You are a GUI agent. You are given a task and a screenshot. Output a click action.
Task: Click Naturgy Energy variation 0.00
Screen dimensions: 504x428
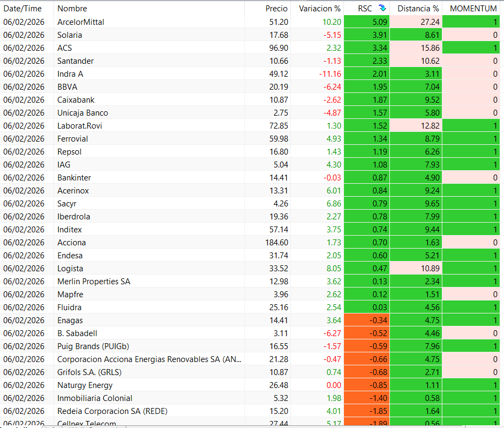[334, 385]
